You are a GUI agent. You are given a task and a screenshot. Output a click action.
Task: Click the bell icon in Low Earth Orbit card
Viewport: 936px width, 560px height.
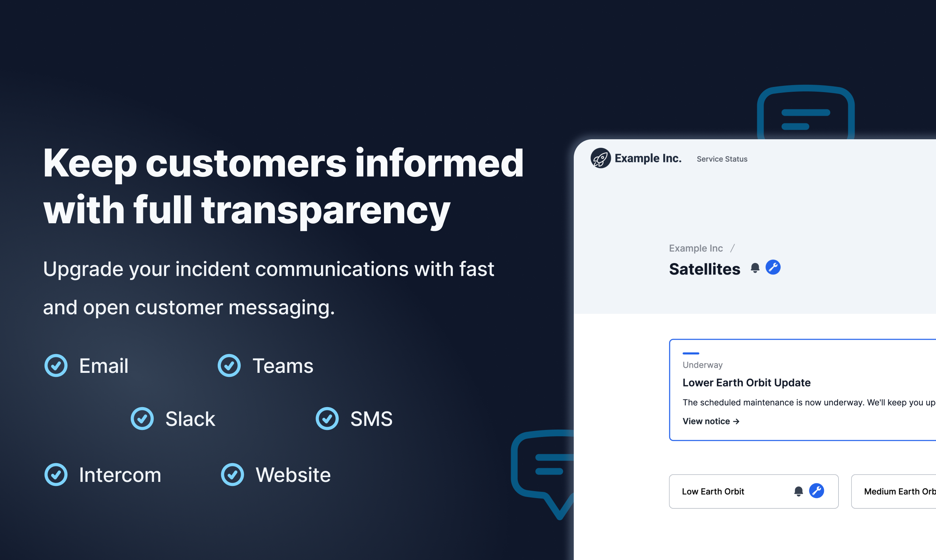[x=798, y=491]
